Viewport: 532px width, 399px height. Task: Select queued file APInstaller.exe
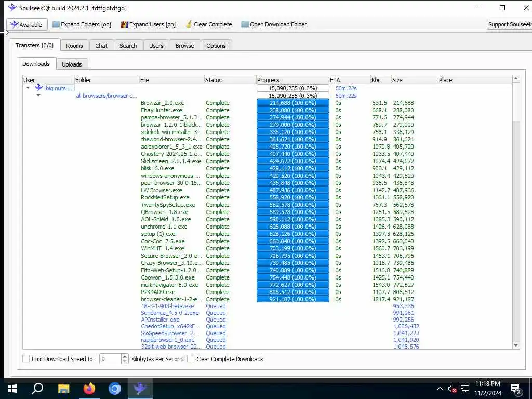[160, 320]
